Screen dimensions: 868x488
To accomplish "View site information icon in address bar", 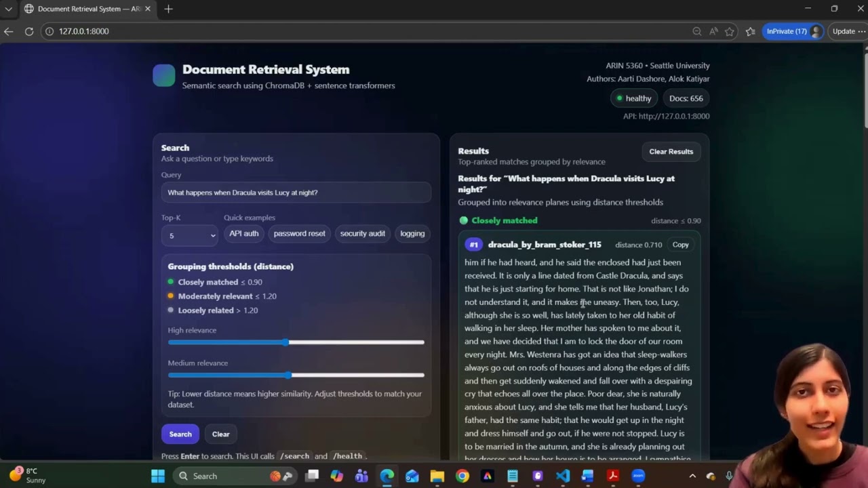I will click(x=50, y=31).
